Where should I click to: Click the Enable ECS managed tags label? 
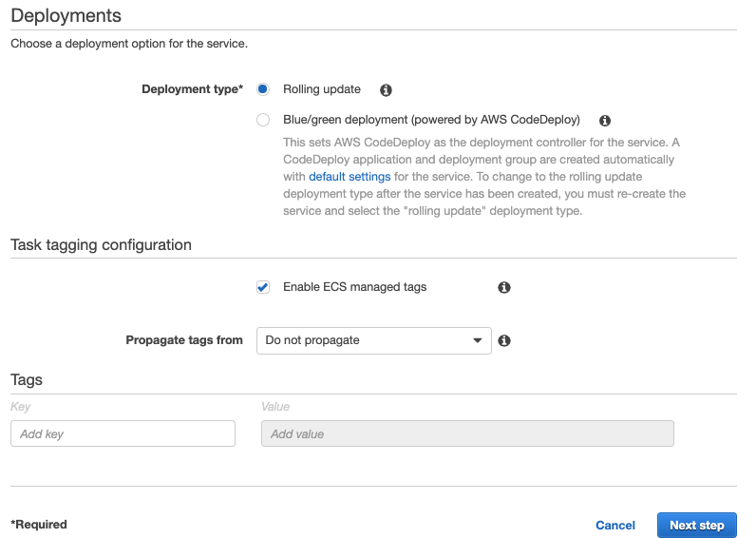[355, 287]
